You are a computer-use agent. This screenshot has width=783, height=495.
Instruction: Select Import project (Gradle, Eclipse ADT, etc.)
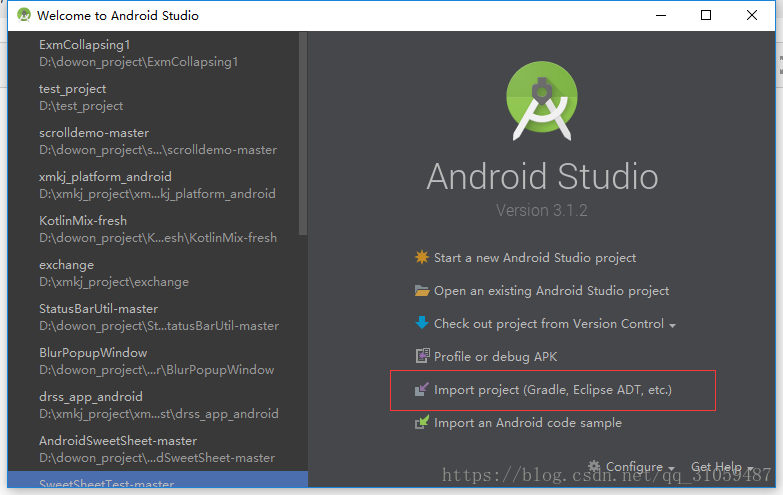[x=553, y=390]
